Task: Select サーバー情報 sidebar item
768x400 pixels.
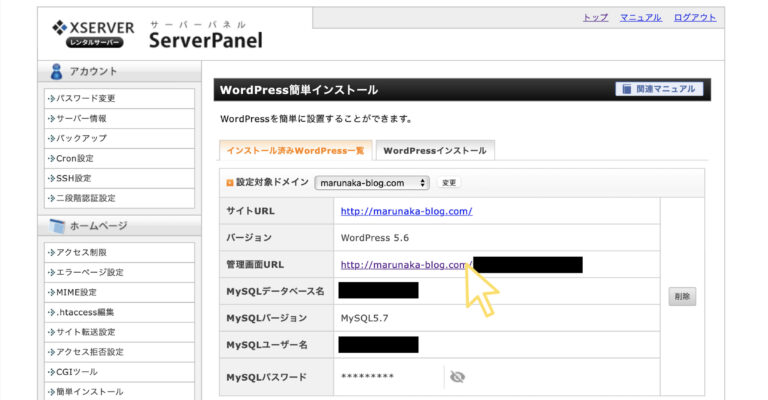Action: click(81, 119)
